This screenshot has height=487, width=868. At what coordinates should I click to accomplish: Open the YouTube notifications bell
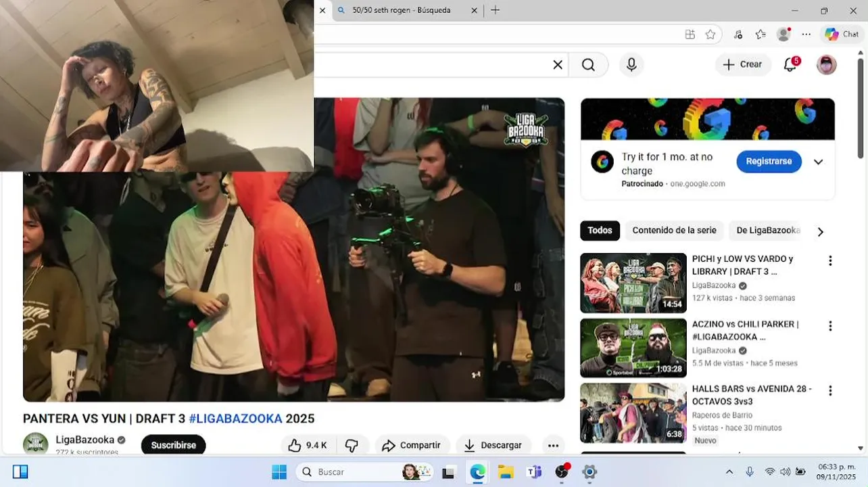790,64
